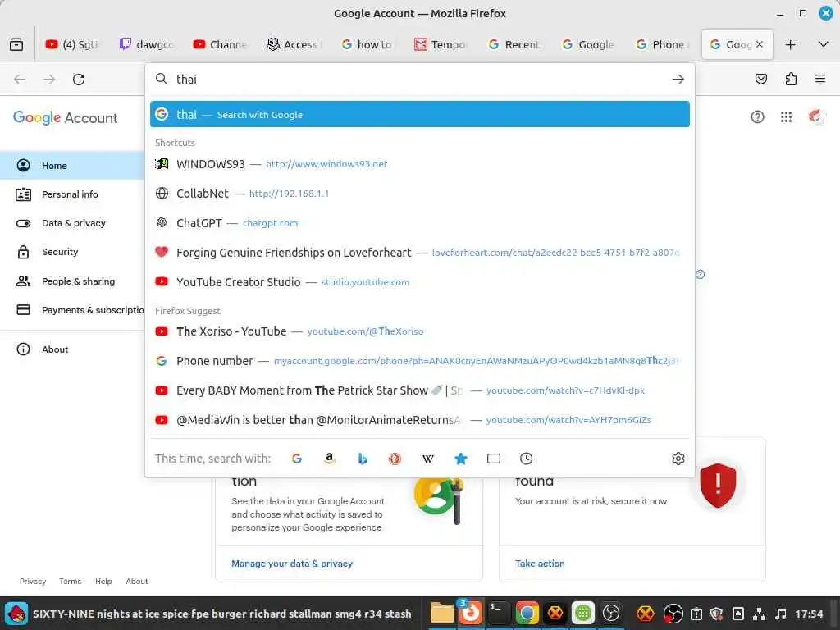Open the new tab plus button
The image size is (840, 630).
coord(790,44)
